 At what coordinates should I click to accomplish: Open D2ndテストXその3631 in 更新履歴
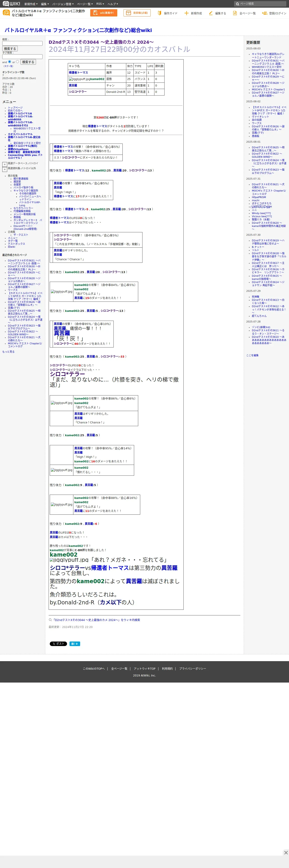pyautogui.click(x=268, y=62)
